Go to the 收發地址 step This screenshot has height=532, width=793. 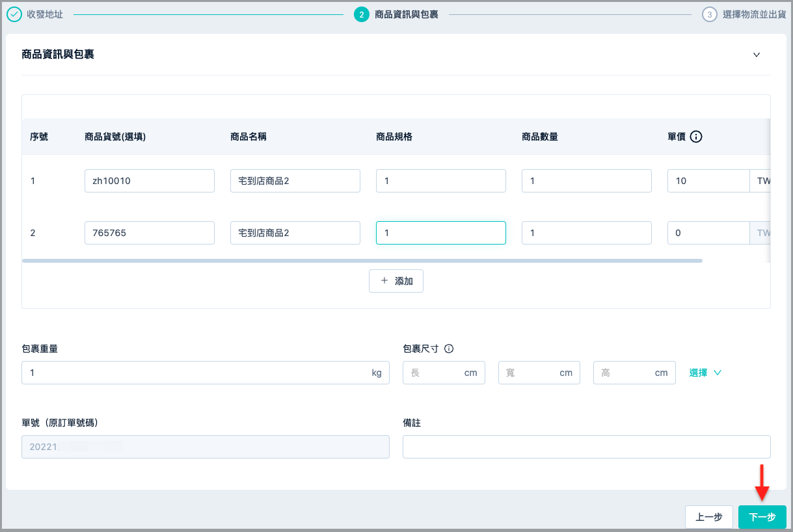click(45, 14)
